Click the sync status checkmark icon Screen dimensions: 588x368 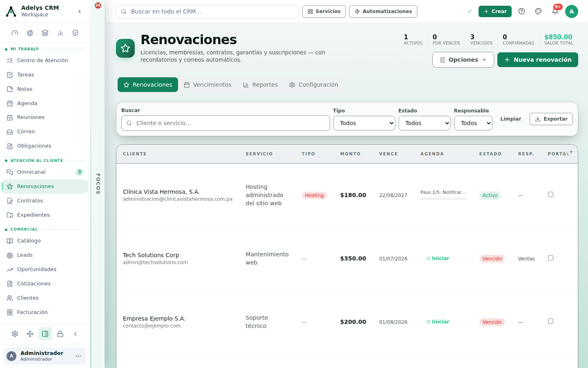click(x=470, y=11)
